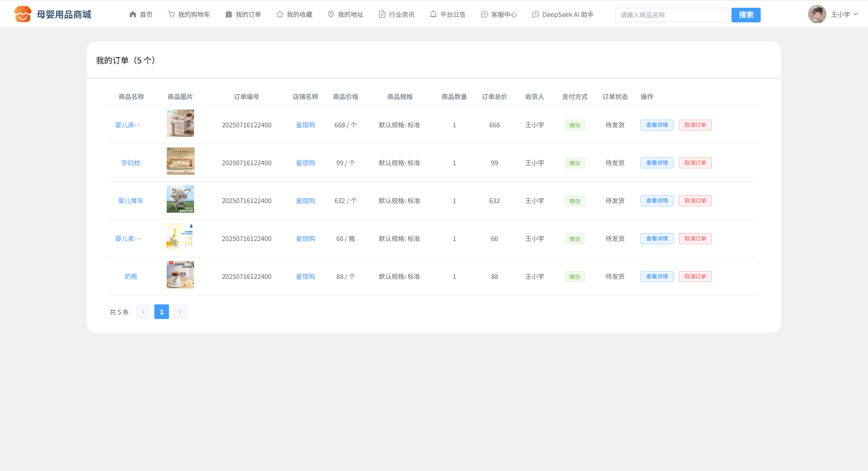The image size is (868, 471).
Task: Click the baby crib product thumbnail
Action: click(x=180, y=123)
